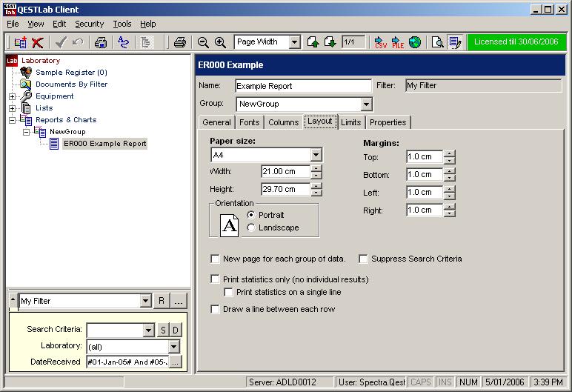Switch to the Columns tab
Image resolution: width=572 pixels, height=392 pixels.
[283, 122]
